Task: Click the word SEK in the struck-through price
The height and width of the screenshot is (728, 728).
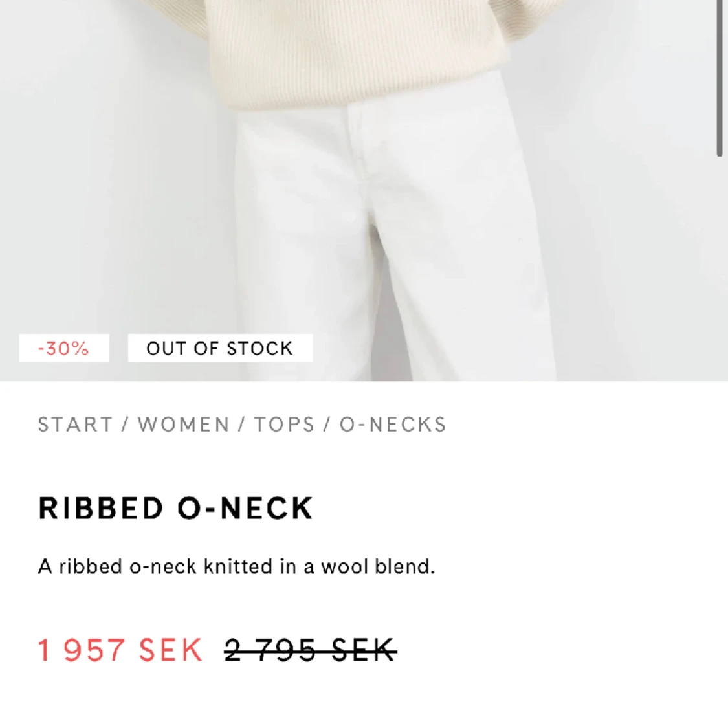Action: coord(364,650)
